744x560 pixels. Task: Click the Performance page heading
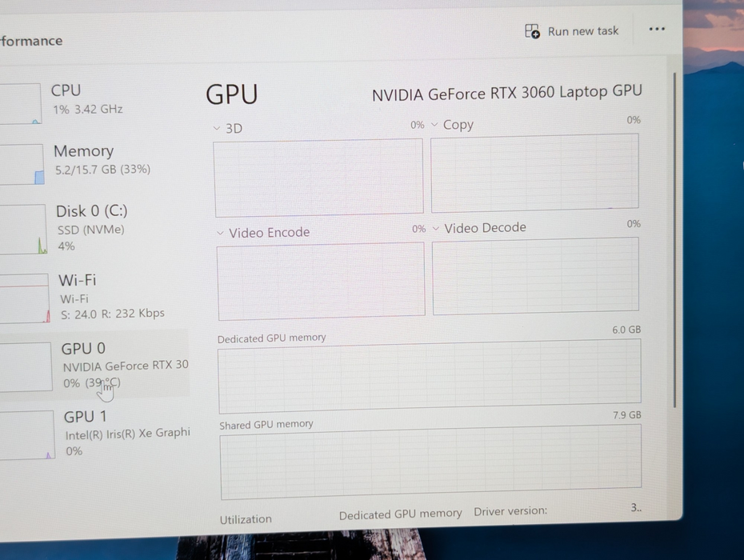coord(31,42)
